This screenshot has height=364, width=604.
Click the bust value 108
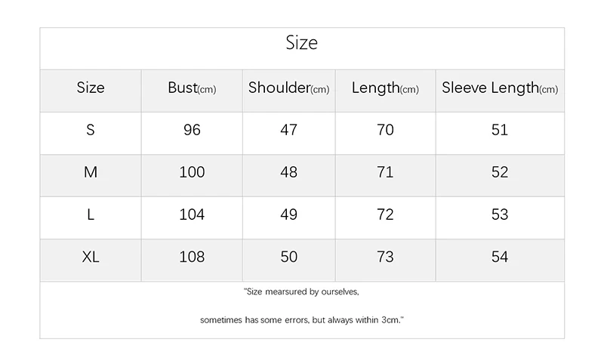(x=192, y=257)
